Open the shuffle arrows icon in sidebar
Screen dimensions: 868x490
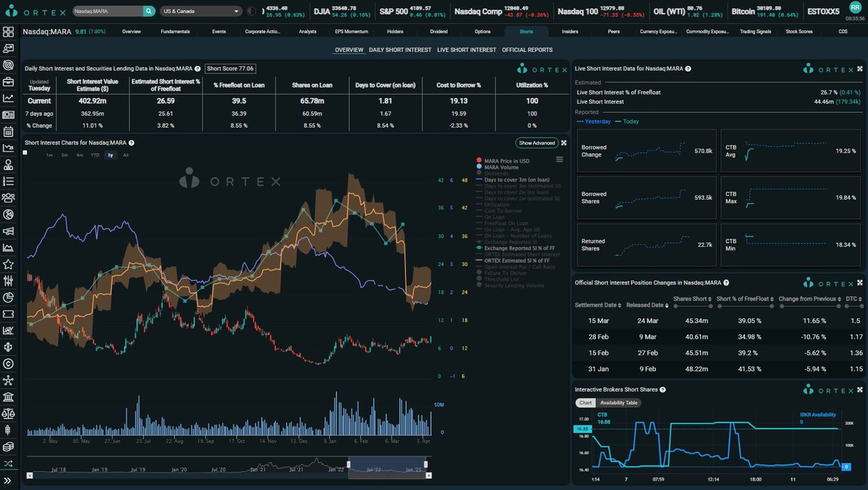tap(9, 463)
